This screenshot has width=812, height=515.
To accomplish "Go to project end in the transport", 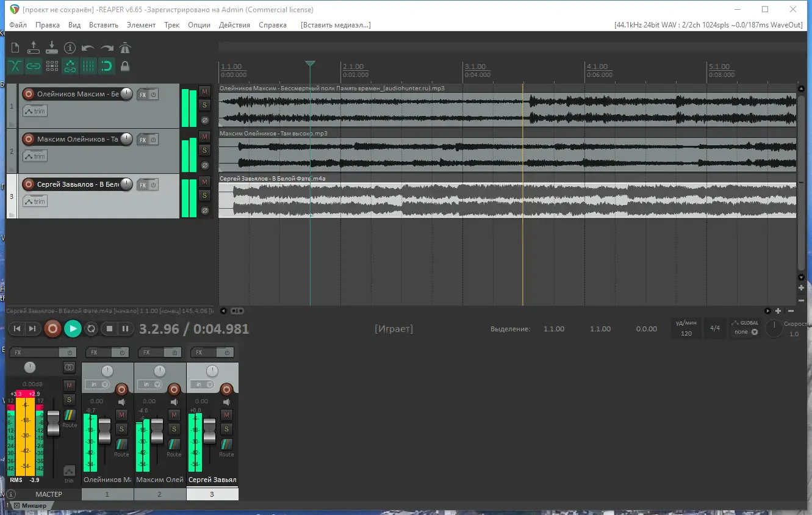I will coord(32,329).
